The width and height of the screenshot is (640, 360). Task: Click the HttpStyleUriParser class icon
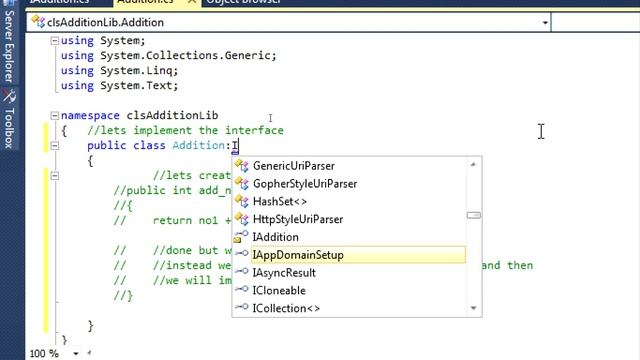point(242,219)
